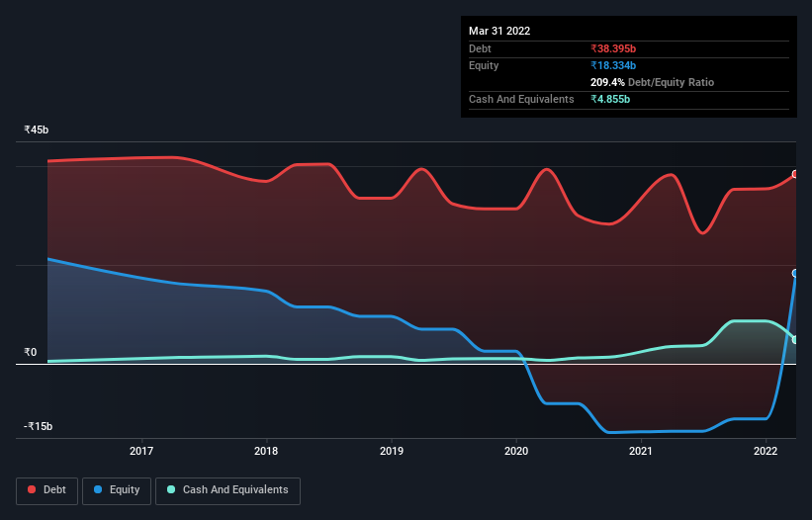The height and width of the screenshot is (520, 812).
Task: Click the 209.4% Debt/Equity Ratio text
Action: tap(652, 82)
